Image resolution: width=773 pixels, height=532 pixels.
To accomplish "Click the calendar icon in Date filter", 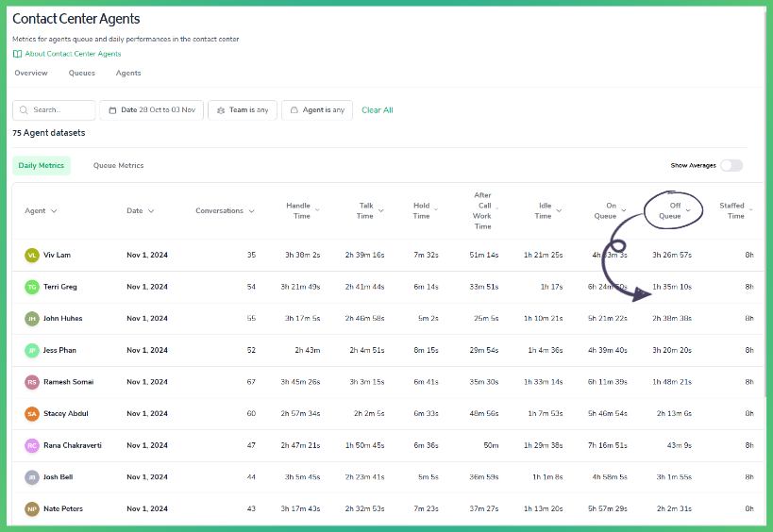I will [x=112, y=110].
